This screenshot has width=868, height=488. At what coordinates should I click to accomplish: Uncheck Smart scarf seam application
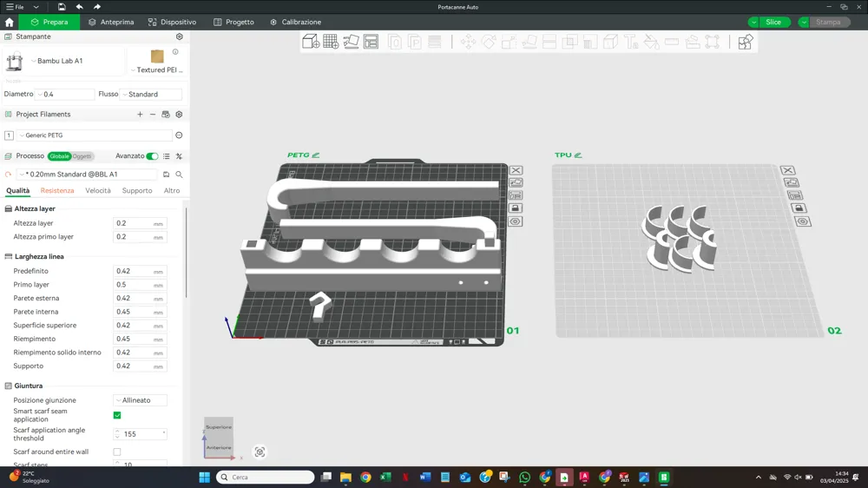[x=117, y=415]
